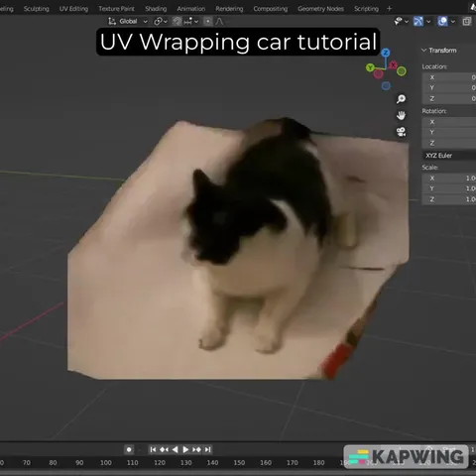The image size is (476, 476).
Task: Open the snap-to options dropdown
Action: tap(191, 22)
